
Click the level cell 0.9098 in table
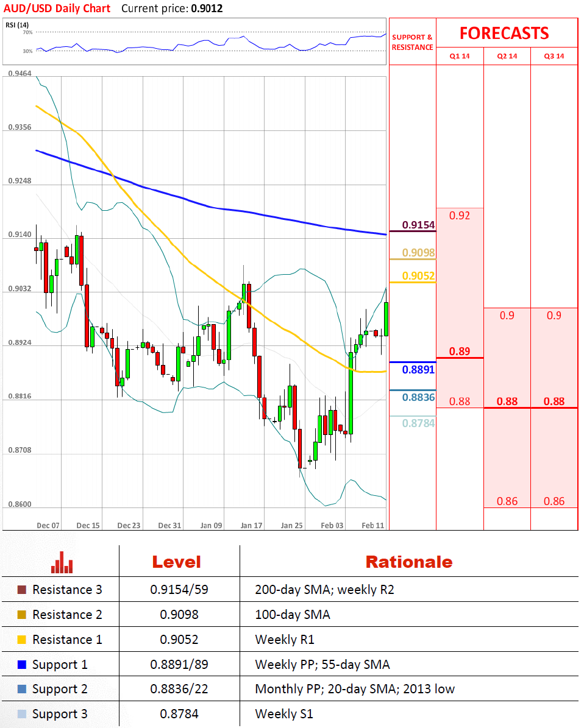tap(179, 615)
